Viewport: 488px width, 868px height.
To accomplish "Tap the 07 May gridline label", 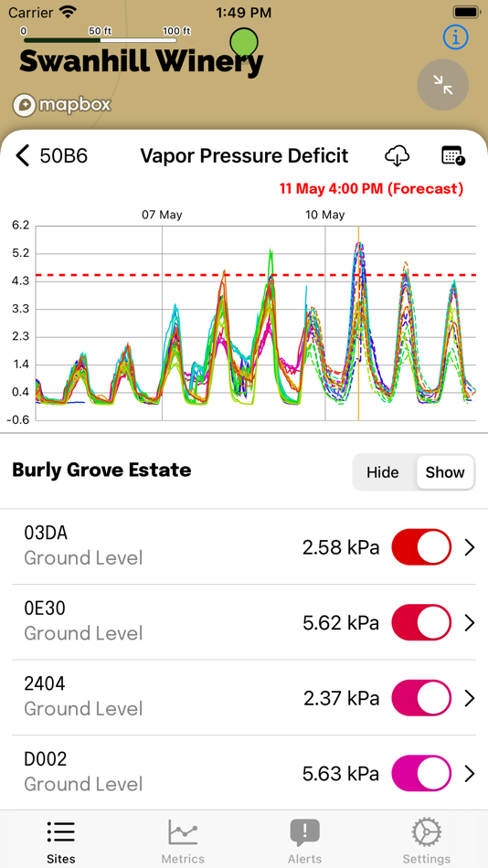I will [163, 215].
